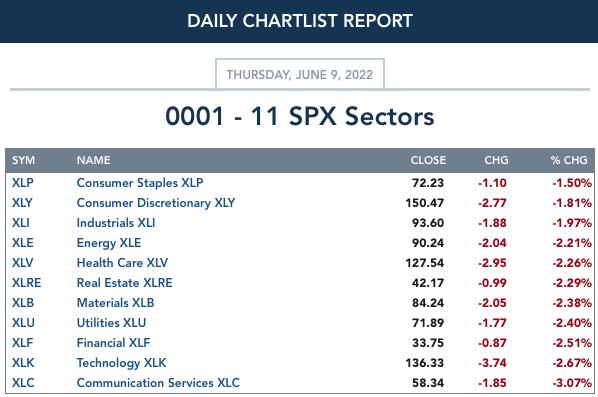Open the XLE symbol link
This screenshot has height=397, width=598.
point(23,243)
